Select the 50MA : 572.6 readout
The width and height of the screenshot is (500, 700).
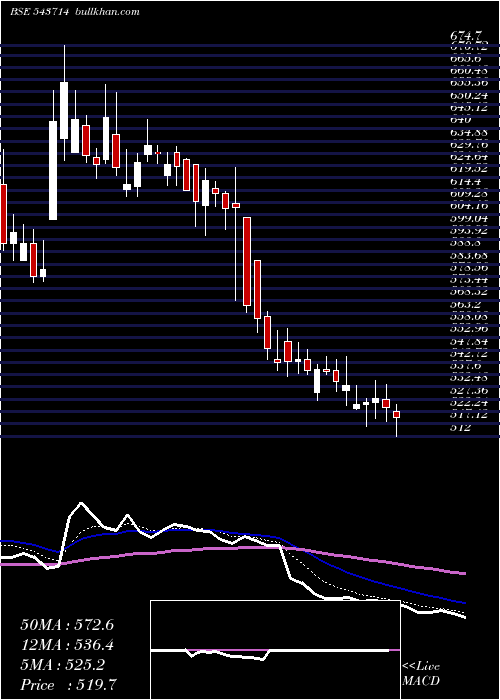[x=67, y=625]
